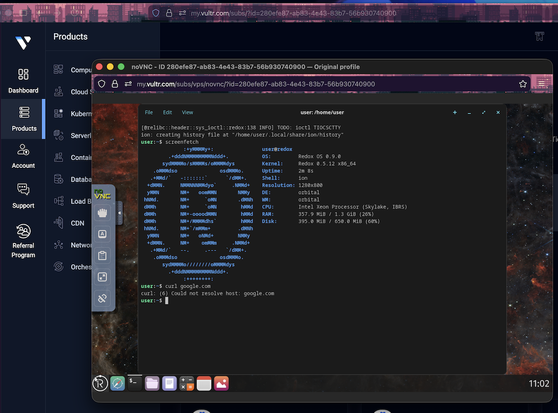The image size is (558, 413).
Task: Bookmark page with star in noVNC window
Action: (x=522, y=84)
